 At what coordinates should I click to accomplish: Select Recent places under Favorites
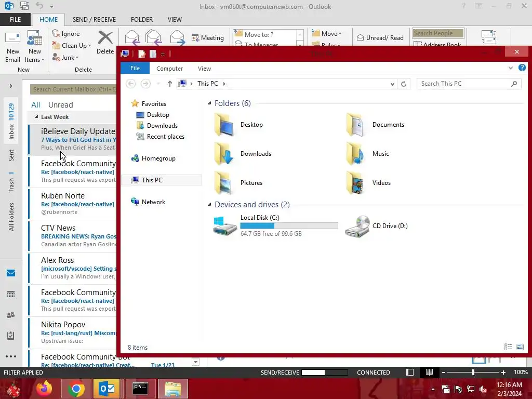(161, 137)
